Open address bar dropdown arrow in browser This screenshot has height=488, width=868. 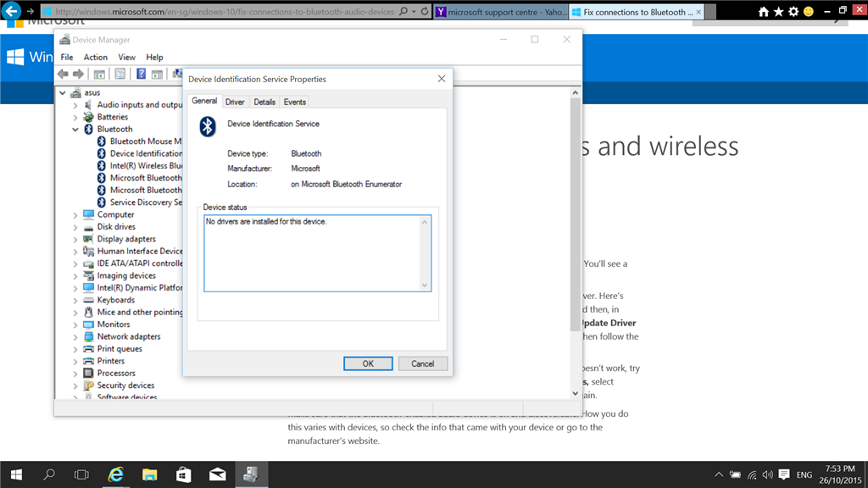coord(414,11)
